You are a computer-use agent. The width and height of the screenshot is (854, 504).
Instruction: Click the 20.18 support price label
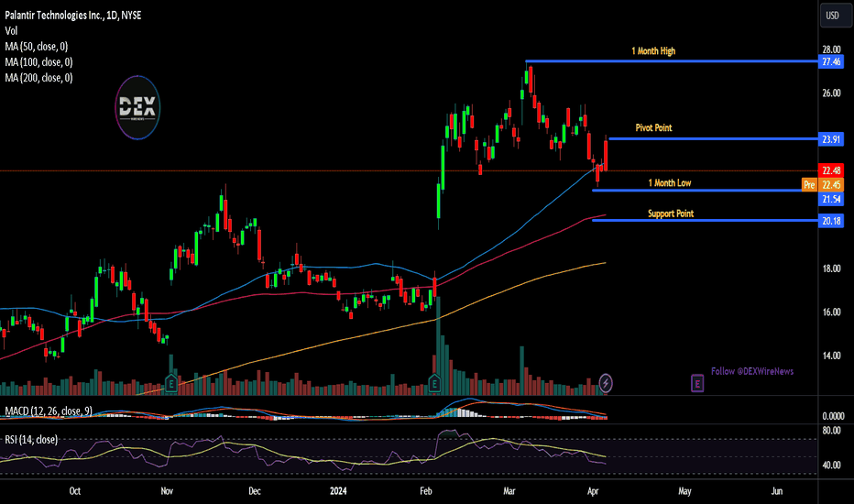pos(831,221)
